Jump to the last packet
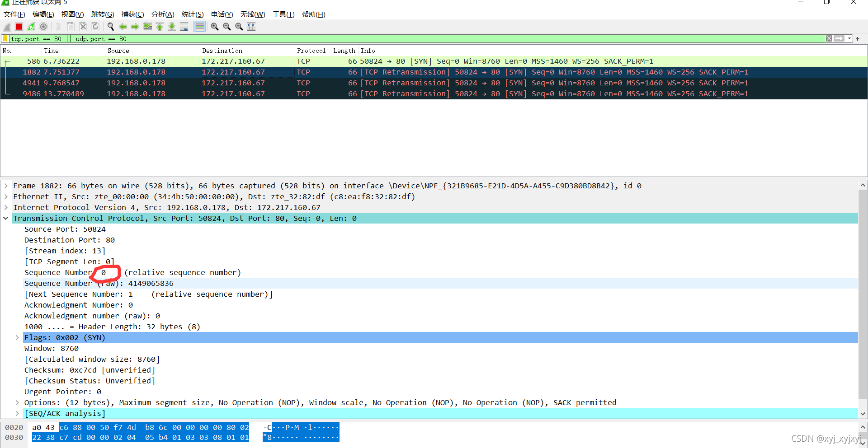 point(172,27)
